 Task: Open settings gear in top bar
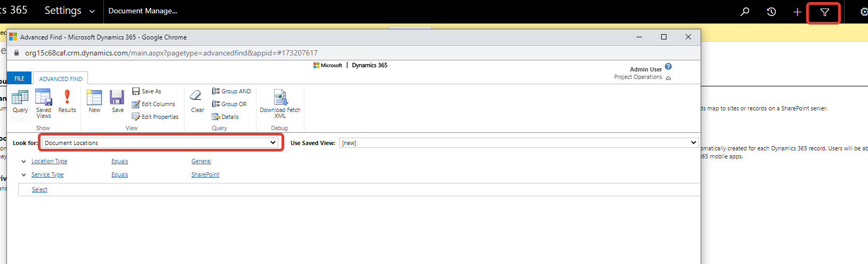[864, 12]
